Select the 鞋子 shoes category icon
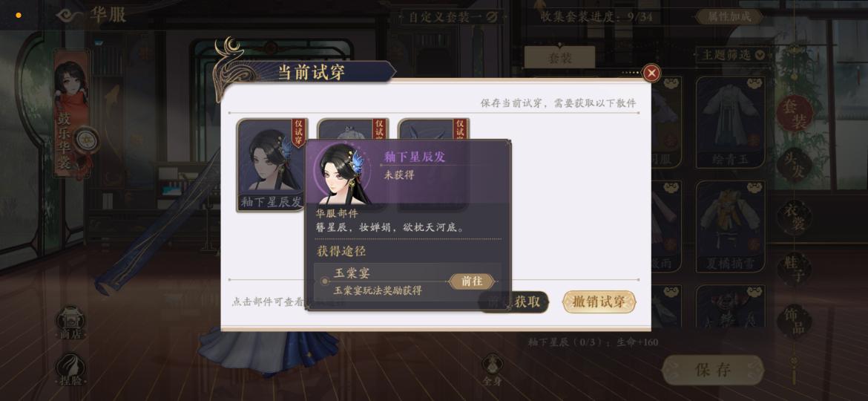The height and width of the screenshot is (401, 868). point(795,269)
